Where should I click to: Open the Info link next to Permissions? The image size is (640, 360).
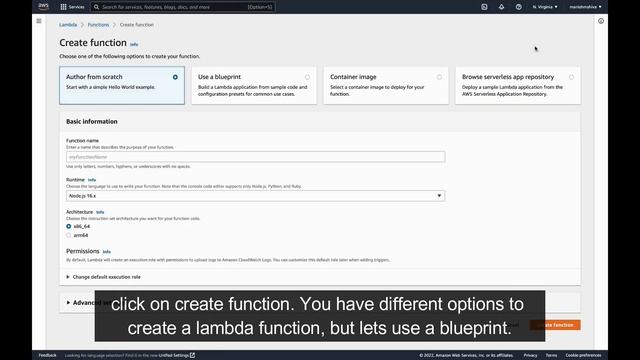tap(107, 251)
